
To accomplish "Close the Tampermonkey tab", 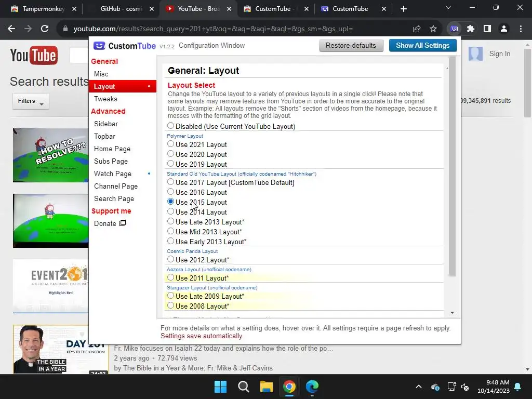I will coord(74,9).
